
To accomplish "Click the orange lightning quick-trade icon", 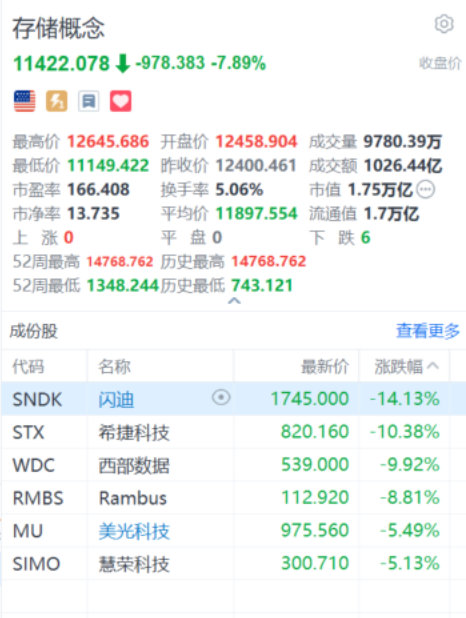I will pyautogui.click(x=57, y=101).
